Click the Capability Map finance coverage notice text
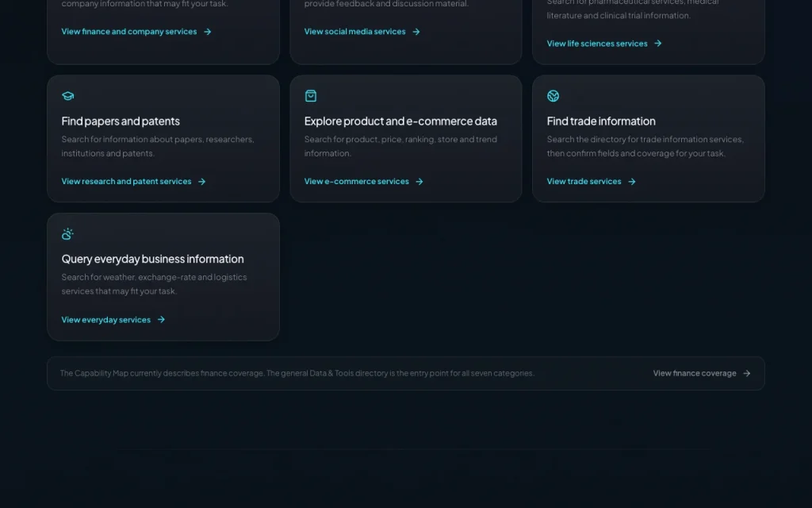This screenshot has width=812, height=508. click(297, 373)
